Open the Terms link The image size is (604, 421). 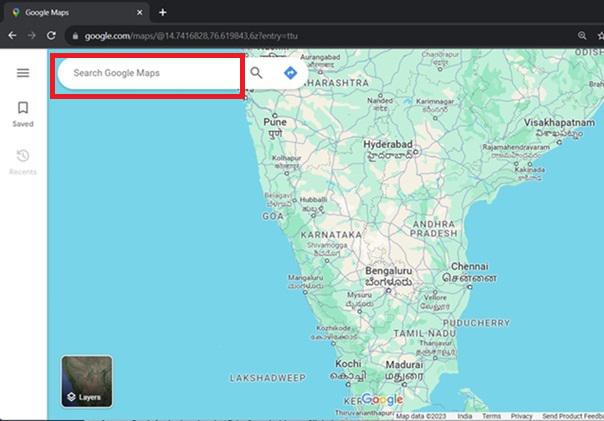(x=492, y=416)
